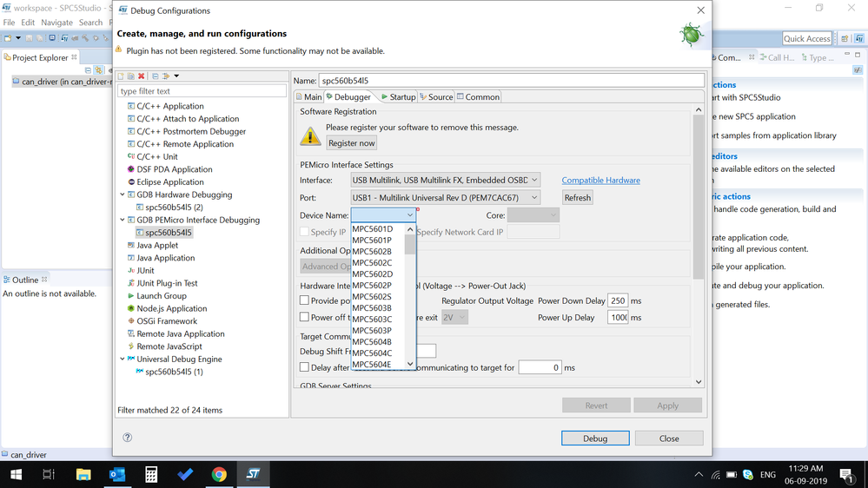Click the Register now button
868x488 pixels.
pyautogui.click(x=352, y=142)
